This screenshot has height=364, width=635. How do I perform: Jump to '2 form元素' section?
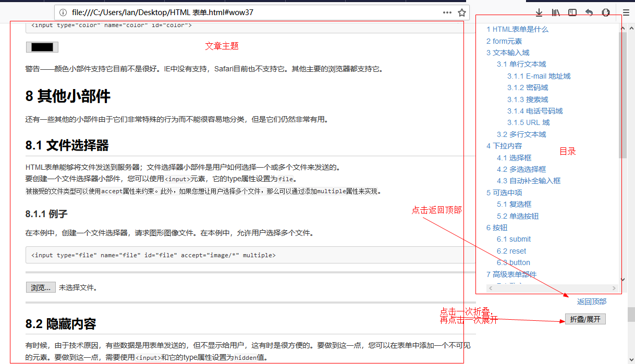(504, 41)
